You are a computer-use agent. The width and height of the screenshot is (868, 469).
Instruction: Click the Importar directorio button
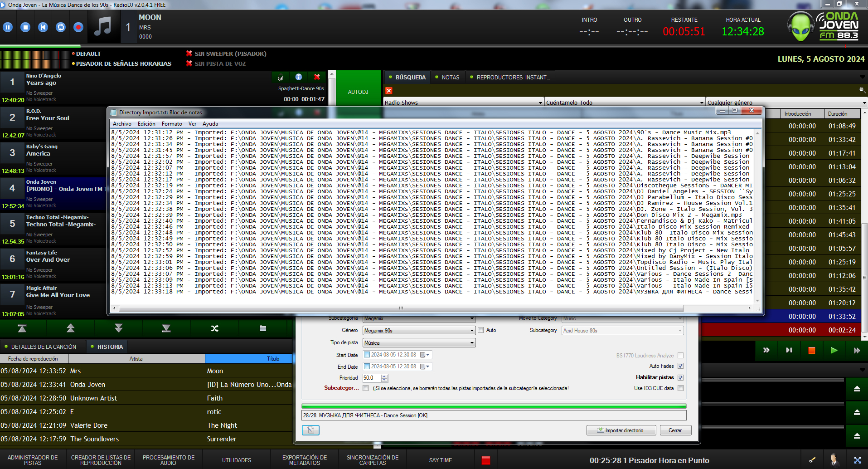621,430
